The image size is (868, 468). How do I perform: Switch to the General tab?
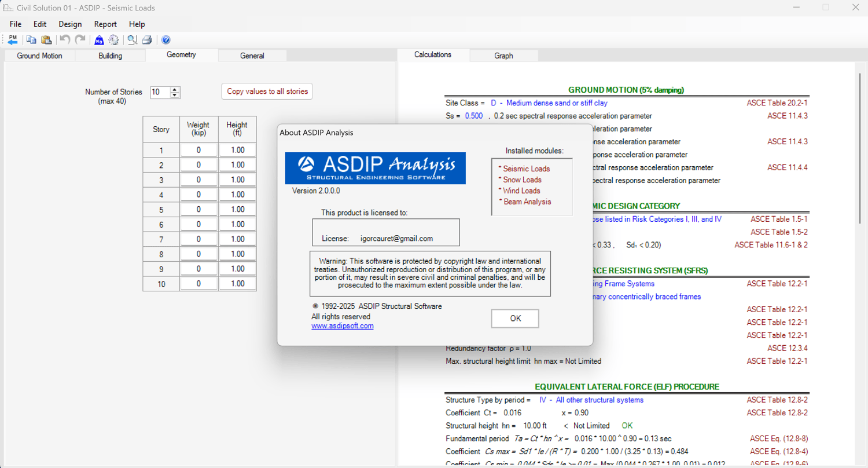[x=252, y=56]
